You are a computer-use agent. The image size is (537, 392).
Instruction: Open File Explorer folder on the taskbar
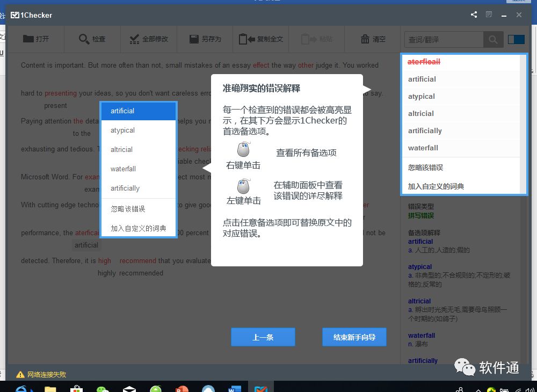coord(50,388)
